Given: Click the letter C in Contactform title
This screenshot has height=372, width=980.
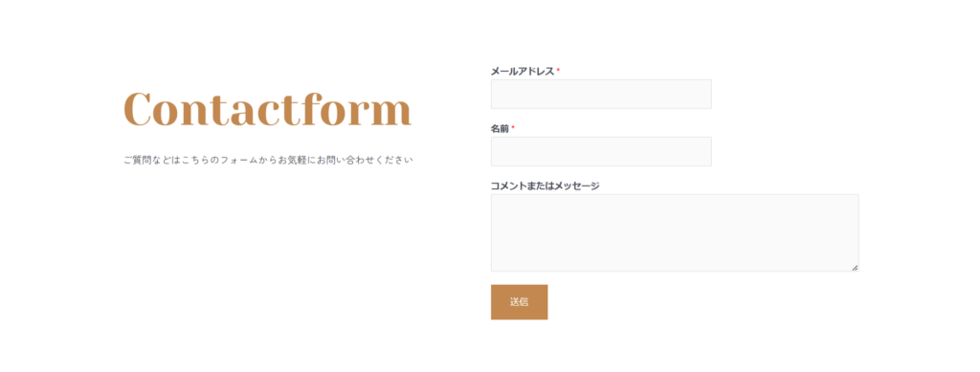Looking at the screenshot, I should [139, 110].
